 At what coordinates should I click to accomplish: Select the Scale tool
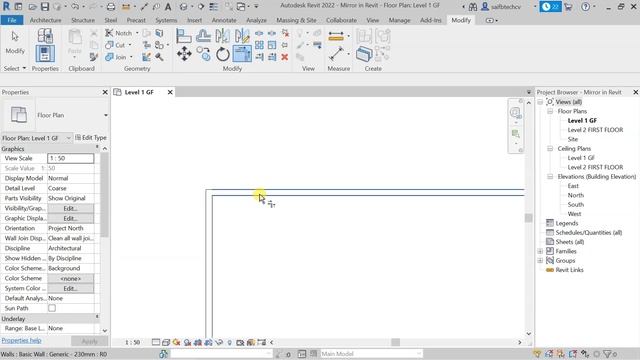point(272,45)
